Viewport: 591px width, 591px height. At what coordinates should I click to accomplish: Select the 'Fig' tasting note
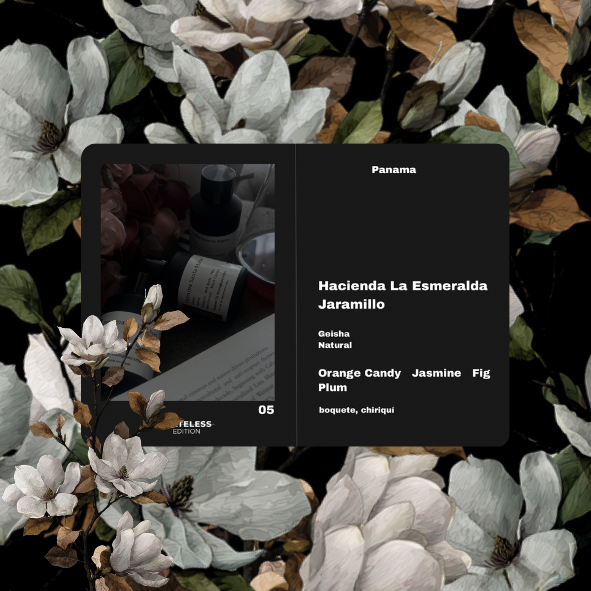click(481, 373)
